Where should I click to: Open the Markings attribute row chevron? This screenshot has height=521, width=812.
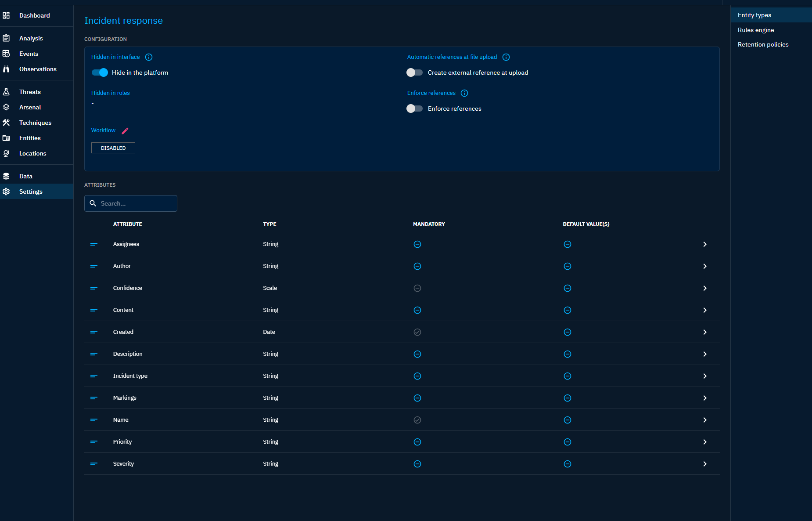click(x=705, y=398)
